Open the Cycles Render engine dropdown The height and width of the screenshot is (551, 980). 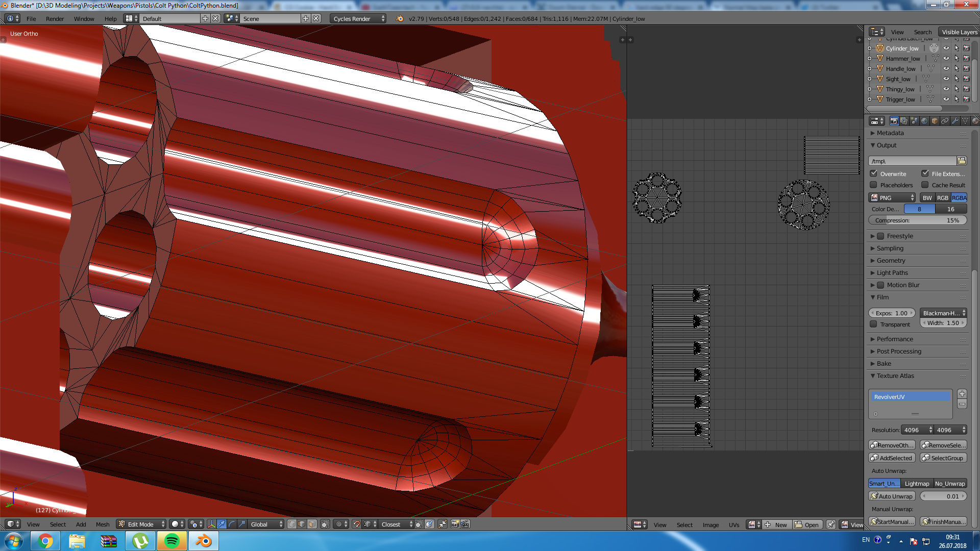coord(357,18)
